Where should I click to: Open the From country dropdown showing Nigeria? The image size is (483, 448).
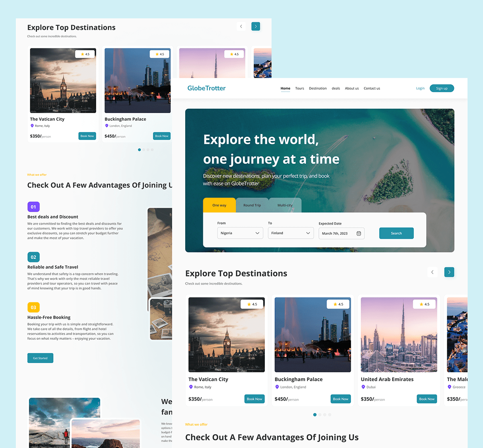pos(240,233)
